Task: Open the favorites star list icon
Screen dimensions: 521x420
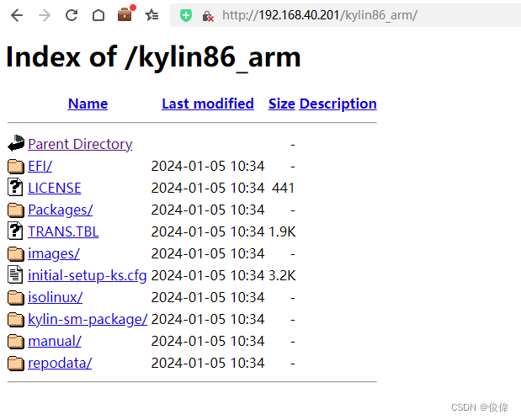Action: point(152,15)
